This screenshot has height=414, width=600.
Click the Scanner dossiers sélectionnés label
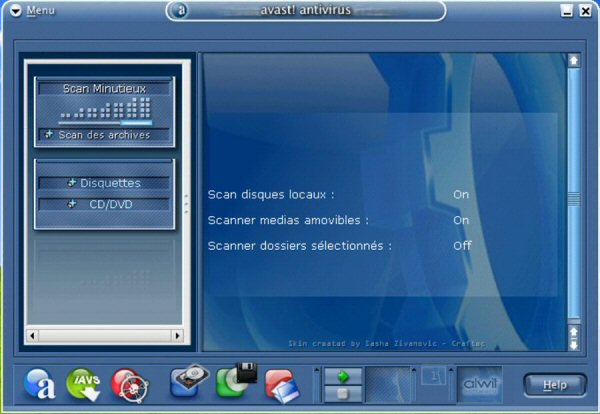coord(300,246)
